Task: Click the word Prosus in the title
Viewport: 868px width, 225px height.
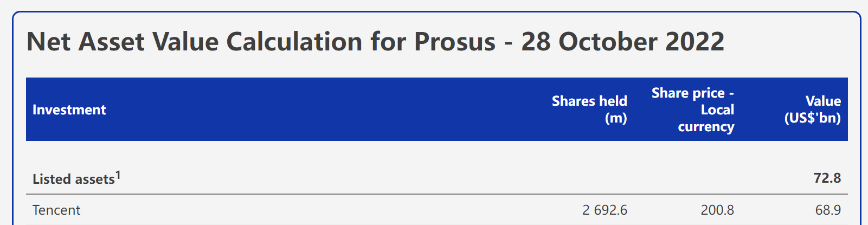Action: (454, 42)
